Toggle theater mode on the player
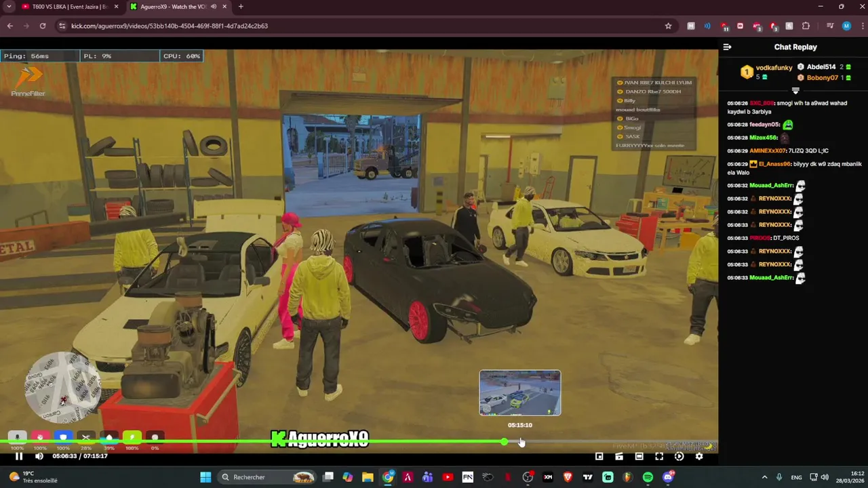This screenshot has width=868, height=488. coord(639,456)
